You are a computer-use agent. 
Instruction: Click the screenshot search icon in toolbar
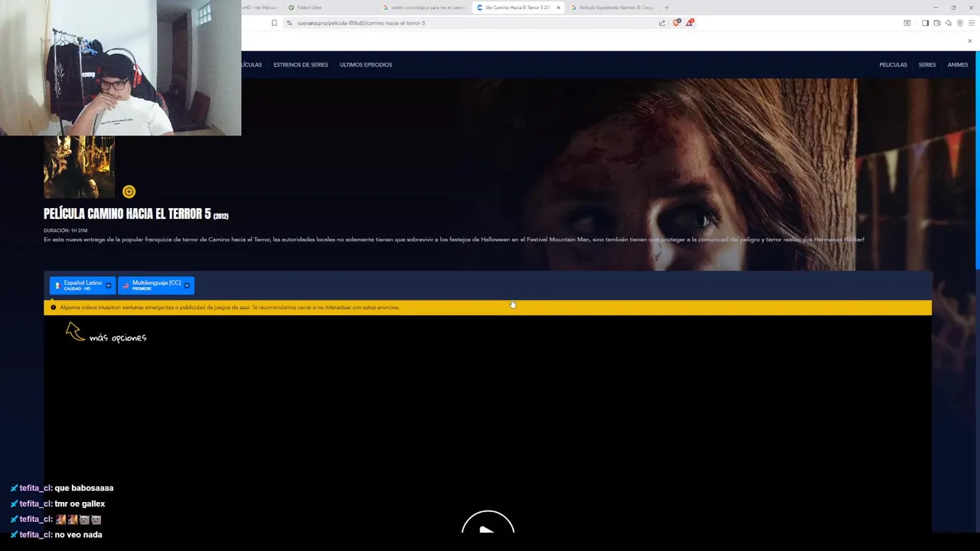(907, 23)
